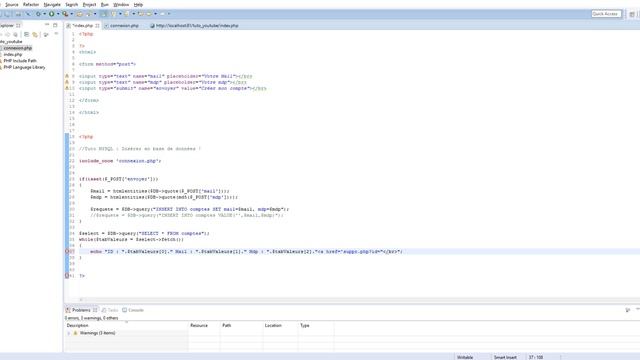This screenshot has height=360, width=640.
Task: Switch to the Problems tab
Action: [x=81, y=310]
